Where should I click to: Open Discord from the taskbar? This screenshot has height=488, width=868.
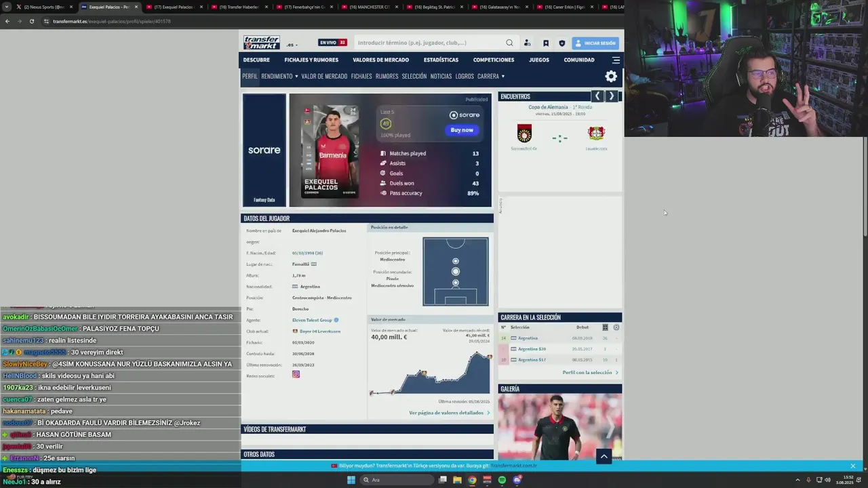[x=517, y=480]
